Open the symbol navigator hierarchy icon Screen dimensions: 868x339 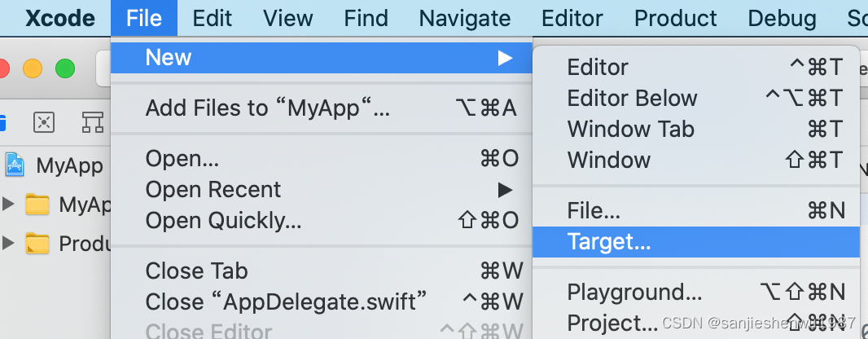coord(93,122)
